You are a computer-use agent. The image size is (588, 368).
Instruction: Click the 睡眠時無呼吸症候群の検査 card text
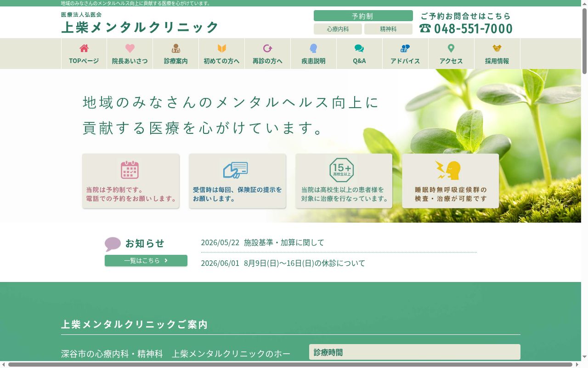click(451, 194)
